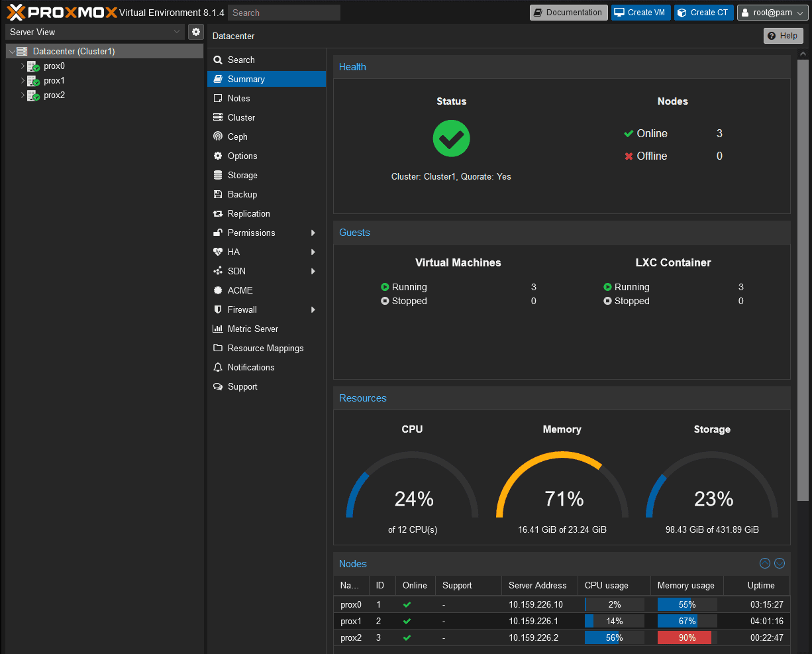Click the Support chat icon

(x=218, y=386)
